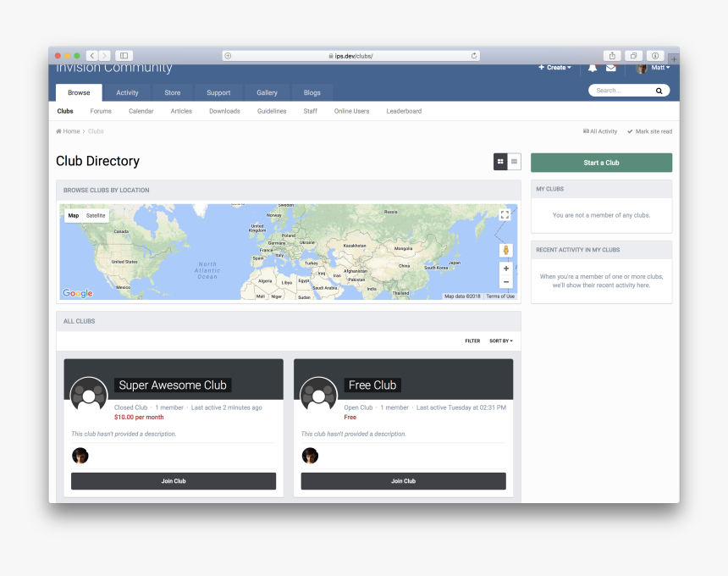
Task: Select the Blogs tab
Action: [312, 92]
